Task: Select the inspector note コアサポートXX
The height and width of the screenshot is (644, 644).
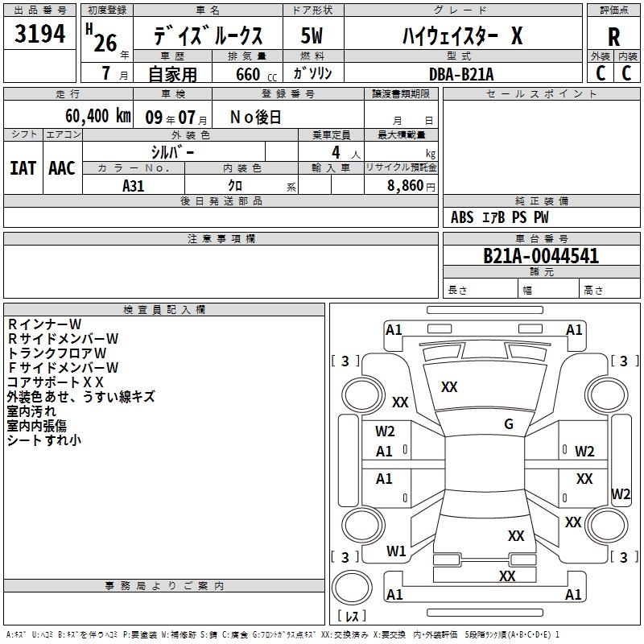Action: coord(56,382)
